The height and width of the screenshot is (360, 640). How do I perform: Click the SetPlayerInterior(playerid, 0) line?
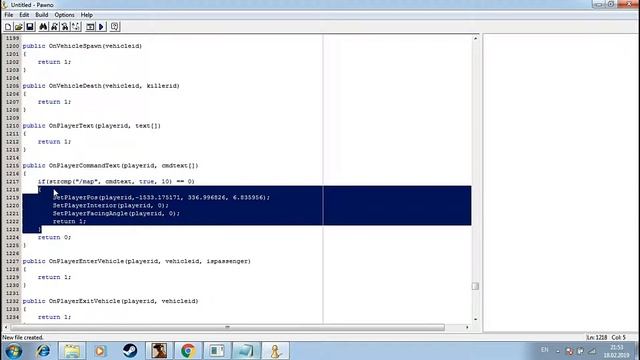[110, 206]
